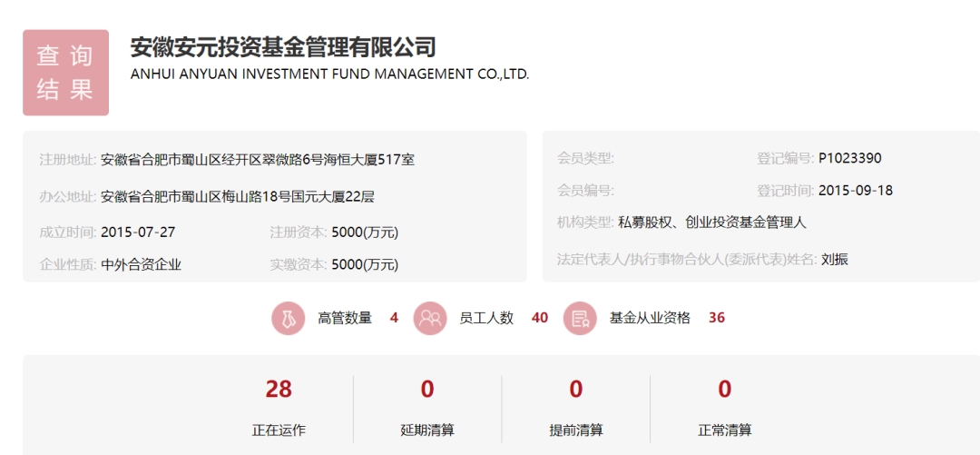Click the 机构类型 value 私募股权、创业投资基金管理人
The height and width of the screenshot is (455, 980).
click(x=712, y=223)
